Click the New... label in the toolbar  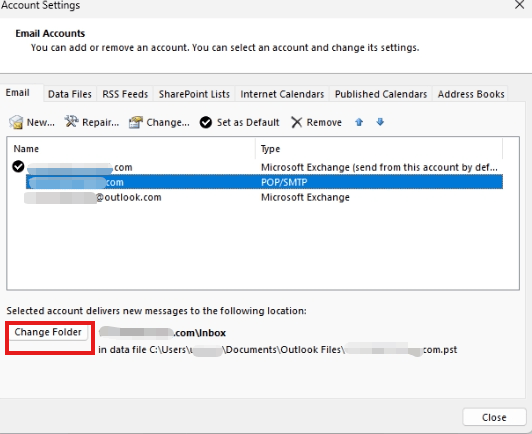pos(41,122)
